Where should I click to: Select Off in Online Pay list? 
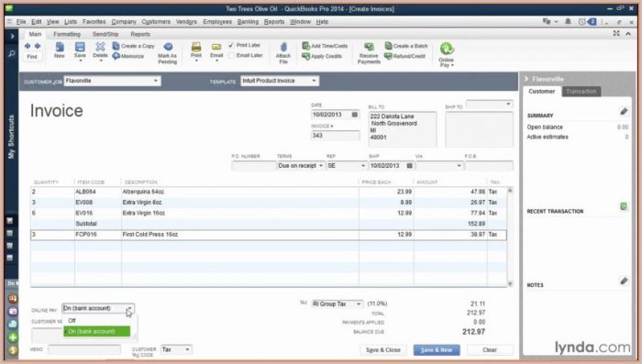pyautogui.click(x=97, y=321)
